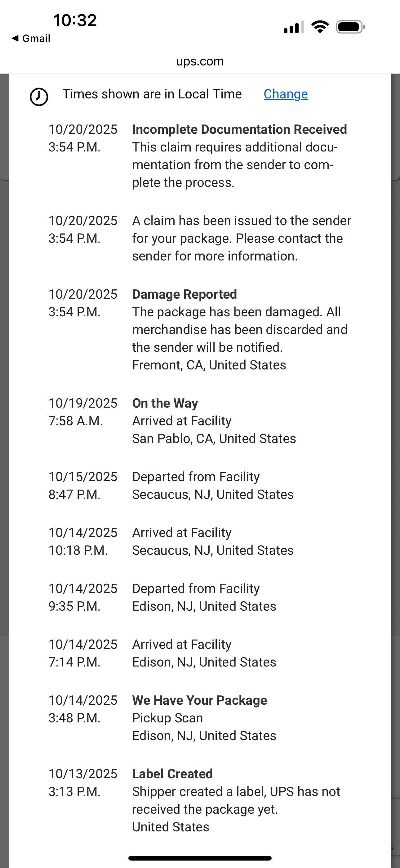This screenshot has width=400, height=868.
Task: Tap the We Have Your Package heading
Action: point(199,700)
